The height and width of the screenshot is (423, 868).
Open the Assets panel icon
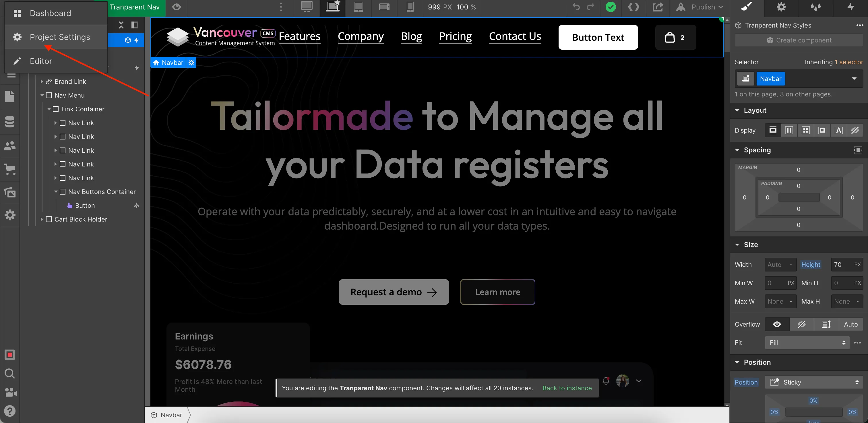coord(10,192)
